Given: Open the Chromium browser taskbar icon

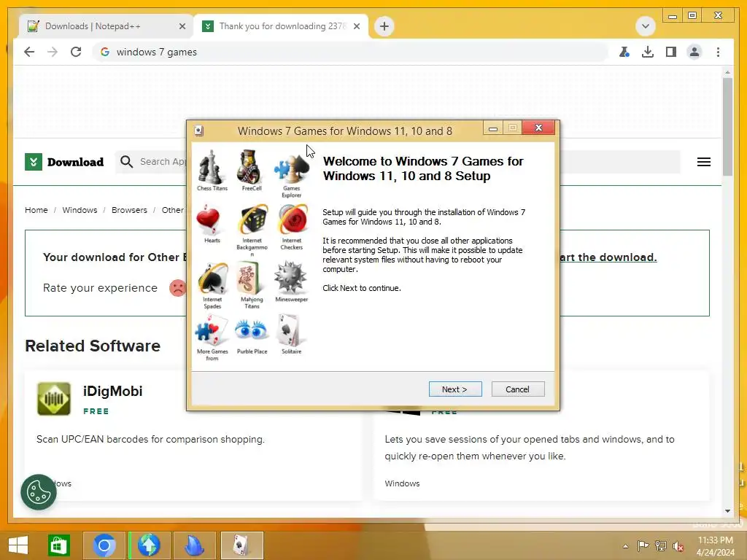Looking at the screenshot, I should (x=104, y=545).
